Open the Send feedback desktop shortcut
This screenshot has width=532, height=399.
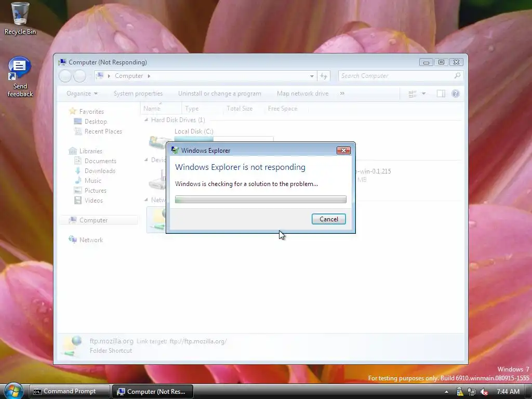click(20, 77)
